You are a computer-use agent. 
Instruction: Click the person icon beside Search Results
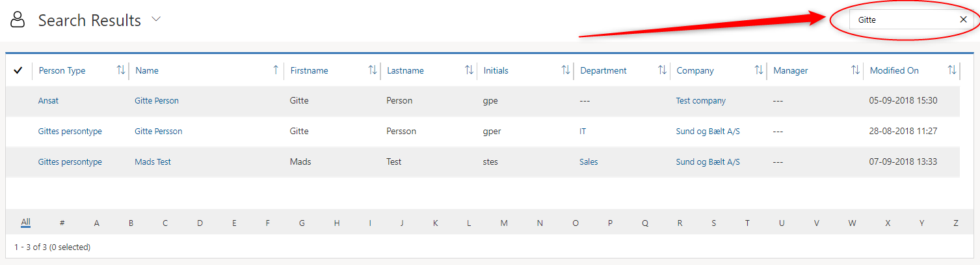18,20
